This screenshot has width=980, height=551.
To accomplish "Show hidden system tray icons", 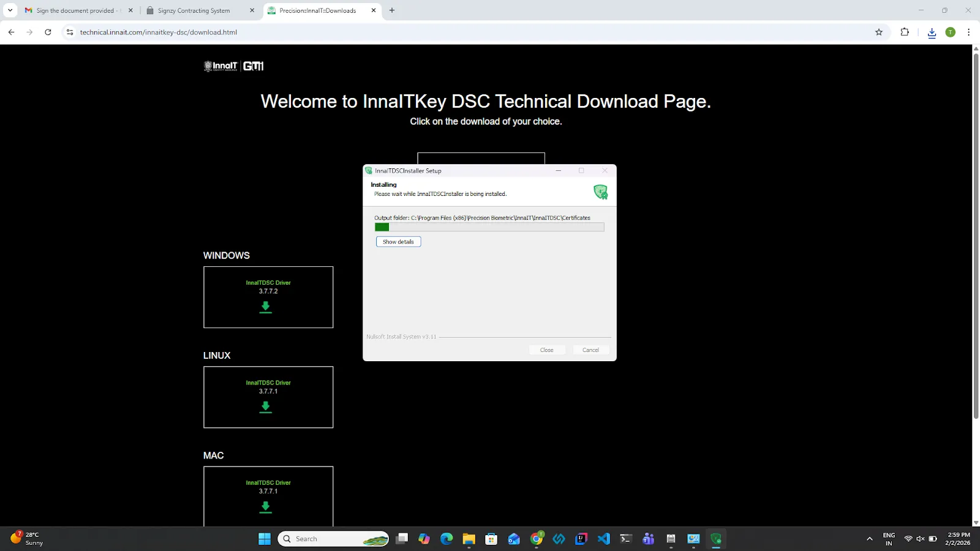I will click(869, 539).
